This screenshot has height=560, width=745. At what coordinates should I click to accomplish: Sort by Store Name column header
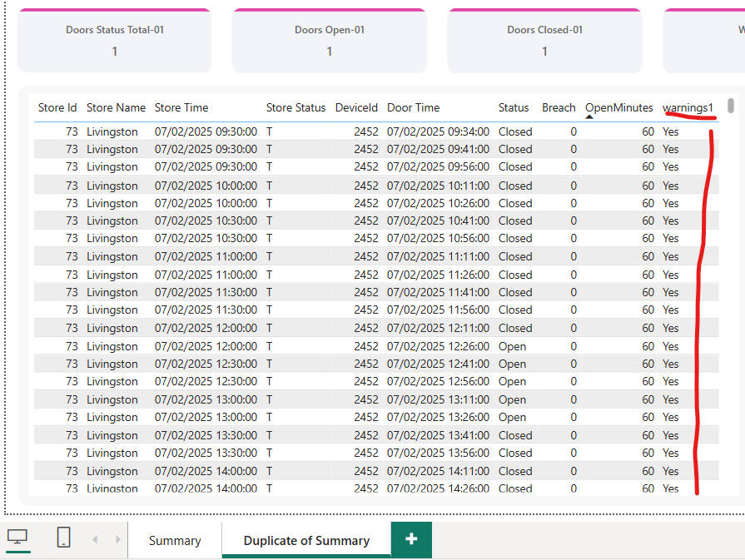(x=116, y=108)
